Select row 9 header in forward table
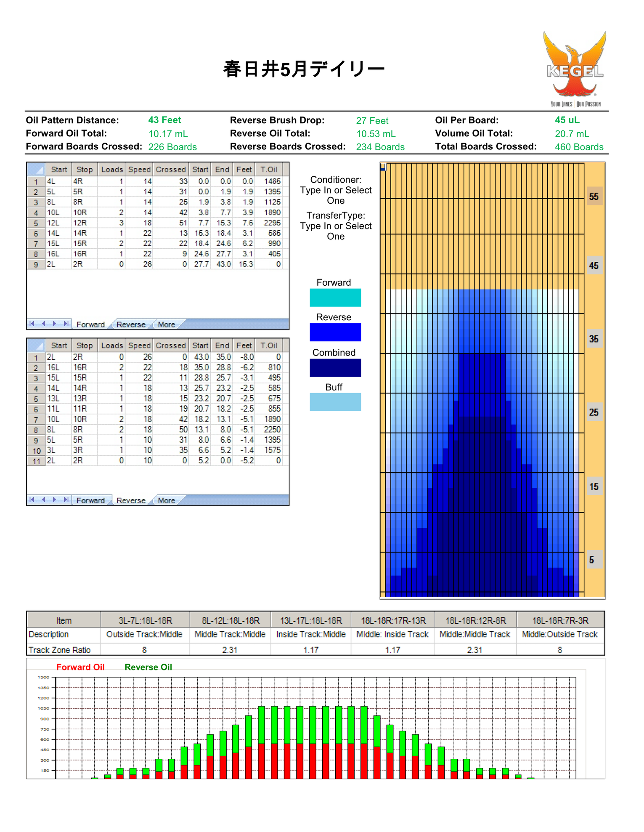 [x=36, y=264]
